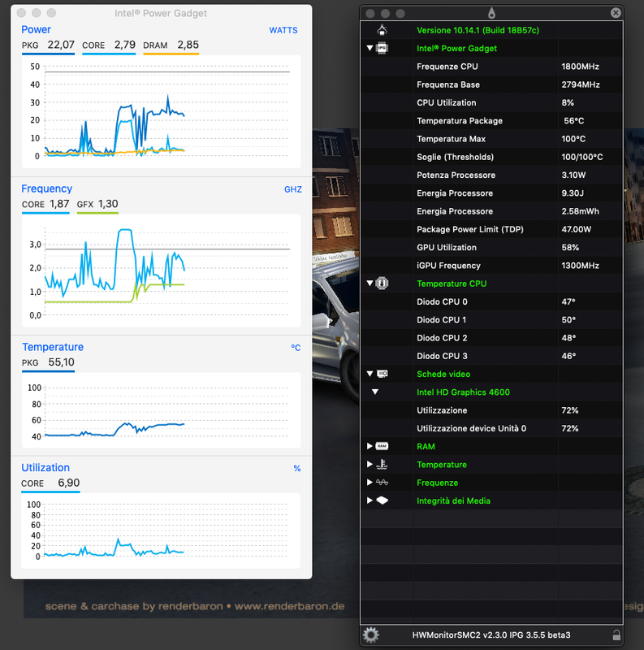Click the CORE 2,79 power reading

109,45
